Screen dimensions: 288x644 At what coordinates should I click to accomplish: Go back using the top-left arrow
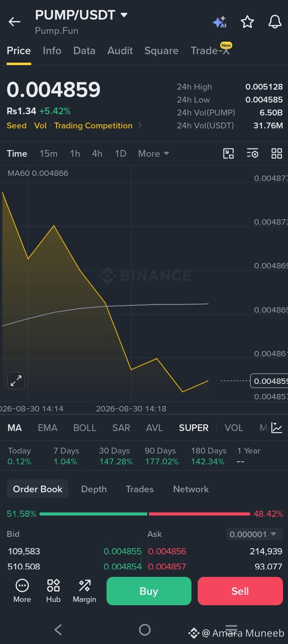pos(15,22)
